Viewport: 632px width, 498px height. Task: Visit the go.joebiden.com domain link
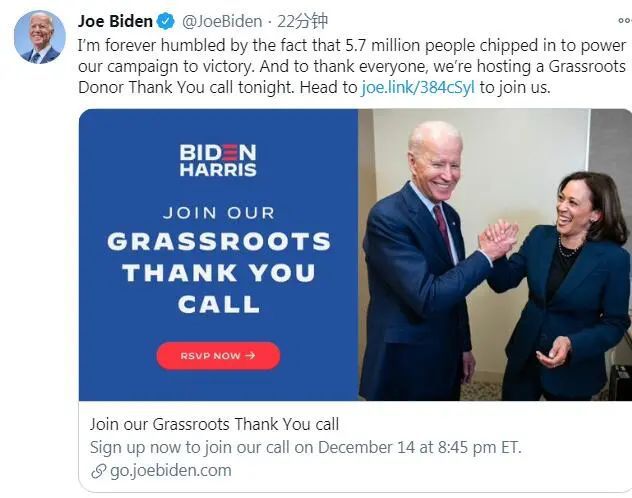pyautogui.click(x=170, y=471)
